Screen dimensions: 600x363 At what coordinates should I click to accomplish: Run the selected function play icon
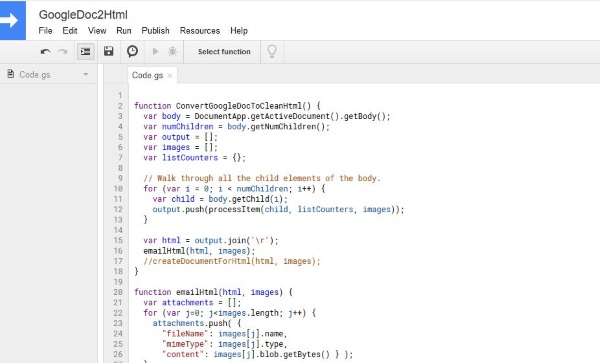click(x=155, y=51)
